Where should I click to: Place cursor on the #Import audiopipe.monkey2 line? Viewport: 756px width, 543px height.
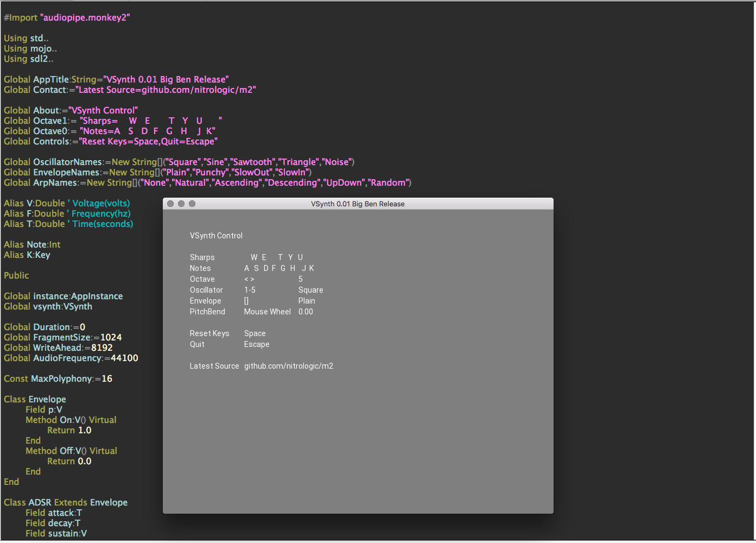click(67, 17)
